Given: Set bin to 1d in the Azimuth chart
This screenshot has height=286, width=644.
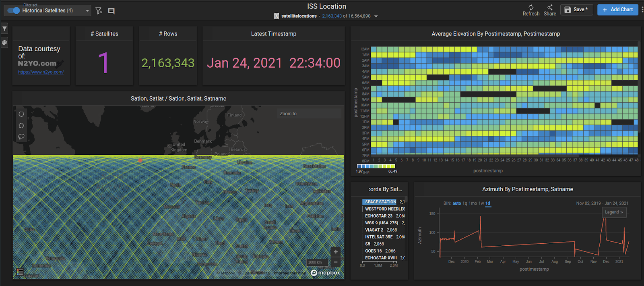Looking at the screenshot, I should click(x=488, y=203).
